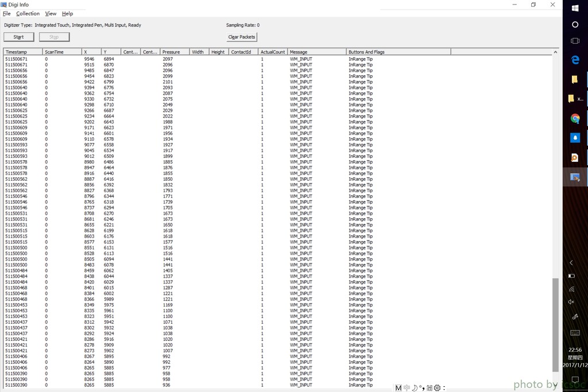Image resolution: width=588 pixels, height=392 pixels.
Task: Select the pressure value 1577
Action: click(168, 242)
